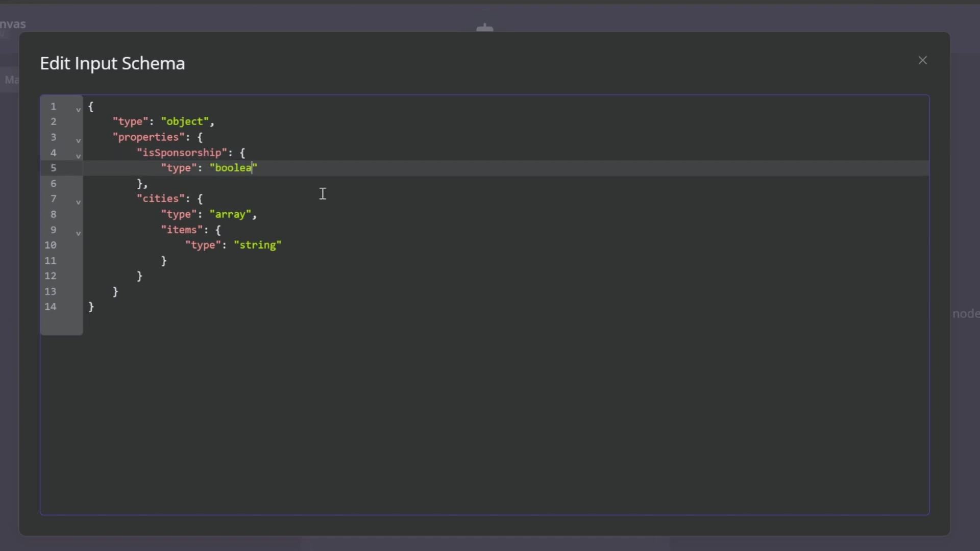Click line number 5 in the gutter
The width and height of the screenshot is (980, 551).
[53, 168]
